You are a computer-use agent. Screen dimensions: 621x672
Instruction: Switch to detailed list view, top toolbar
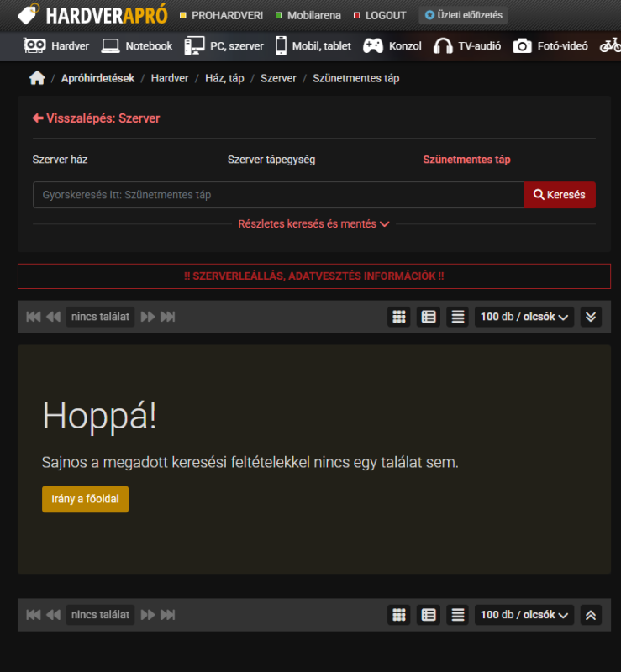(429, 317)
